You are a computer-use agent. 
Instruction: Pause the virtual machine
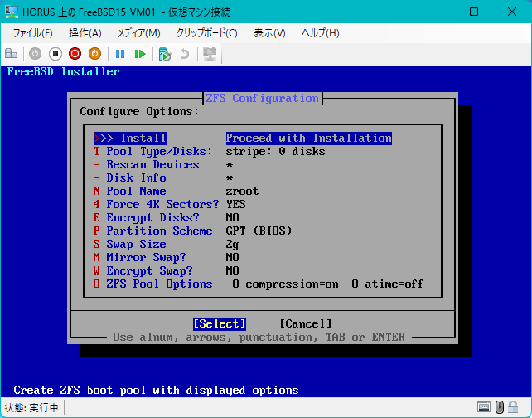(120, 54)
